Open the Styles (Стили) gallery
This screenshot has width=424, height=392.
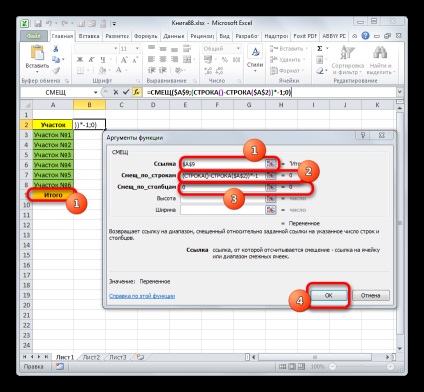click(x=255, y=58)
